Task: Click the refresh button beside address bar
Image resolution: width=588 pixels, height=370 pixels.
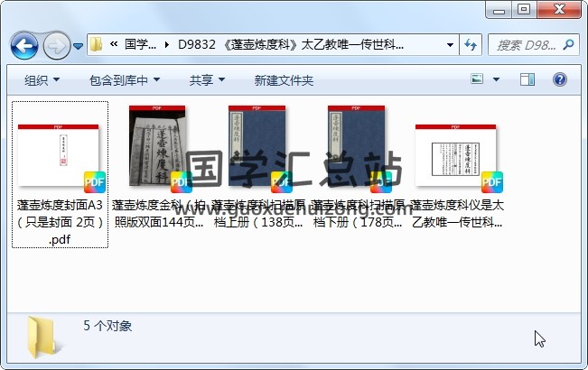Action: pos(471,45)
